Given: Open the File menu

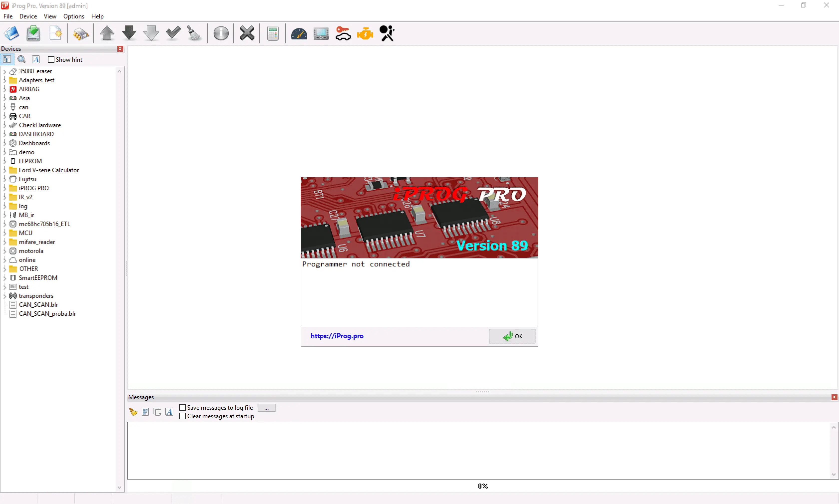Looking at the screenshot, I should tap(8, 16).
